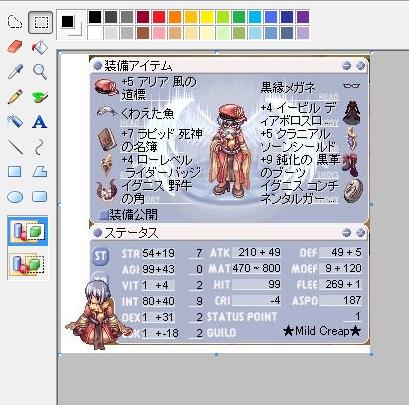Activate the Text tool
Viewport: 409px width, 405px height.
point(40,122)
